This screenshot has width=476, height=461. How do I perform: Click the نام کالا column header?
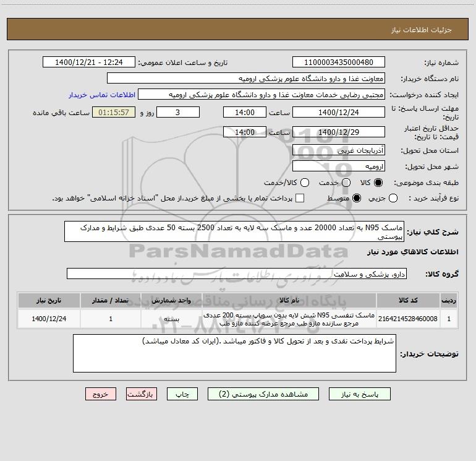289,300
